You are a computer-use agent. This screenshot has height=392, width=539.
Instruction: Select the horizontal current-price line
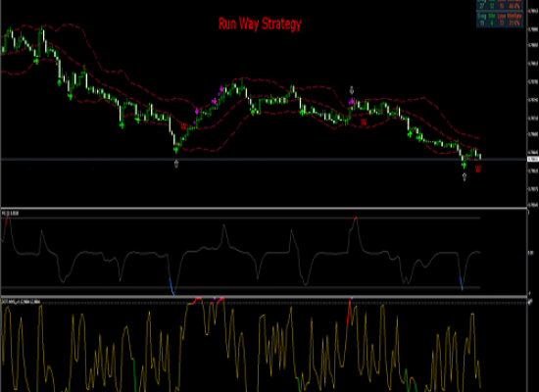(x=264, y=159)
